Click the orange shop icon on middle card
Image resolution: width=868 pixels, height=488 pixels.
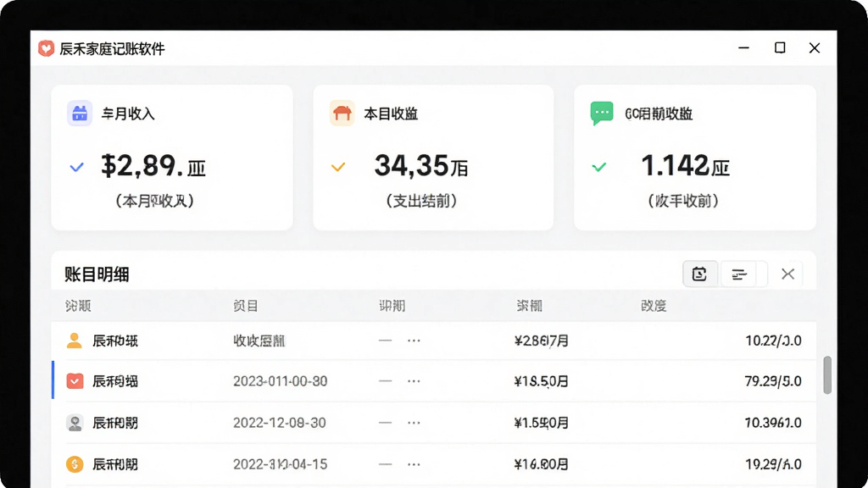(x=342, y=114)
